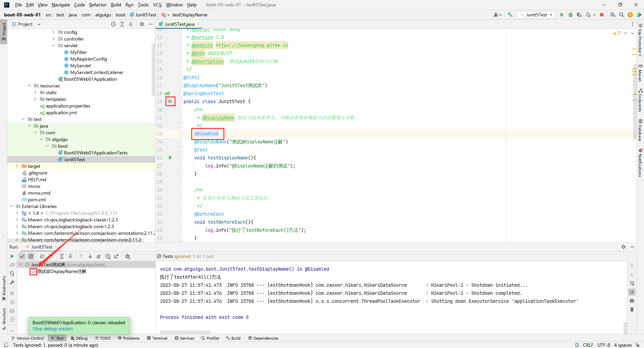Collapse the servlet folder in Project tree

[53, 46]
